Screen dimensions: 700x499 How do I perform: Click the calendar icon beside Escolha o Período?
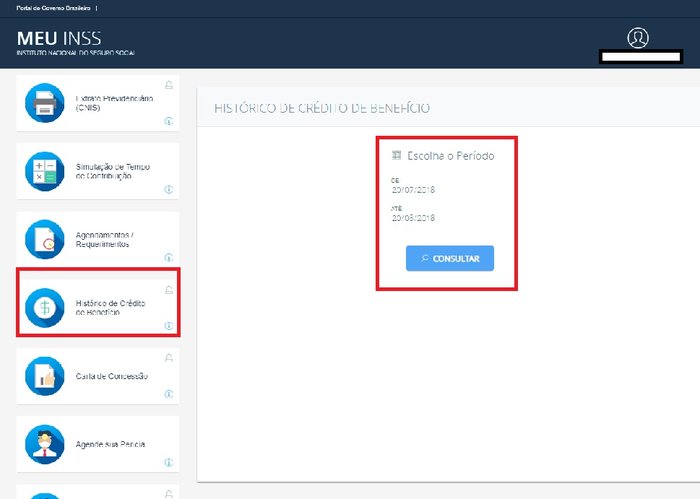pos(396,155)
